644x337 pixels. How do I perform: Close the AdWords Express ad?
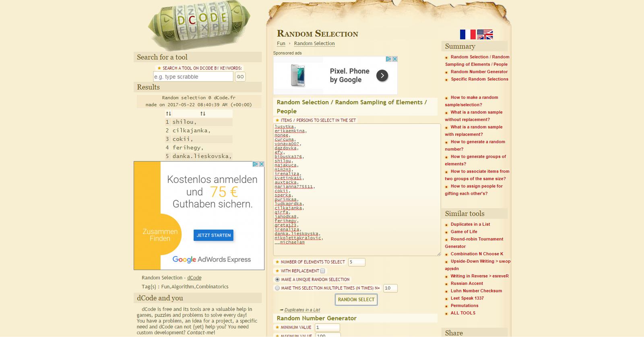pyautogui.click(x=261, y=164)
